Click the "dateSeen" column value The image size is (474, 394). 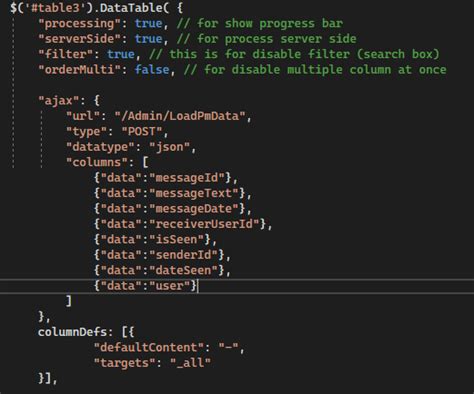click(x=183, y=270)
